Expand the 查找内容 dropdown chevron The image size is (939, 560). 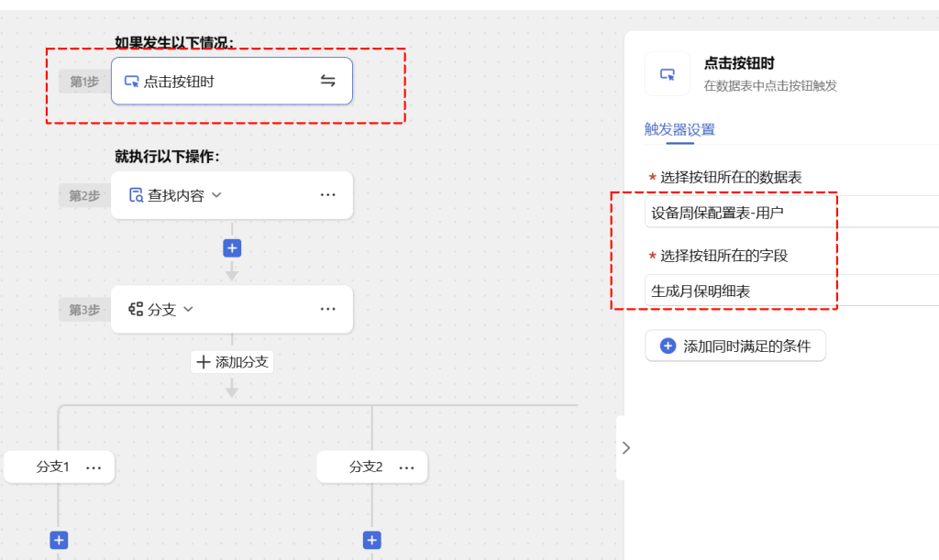216,195
